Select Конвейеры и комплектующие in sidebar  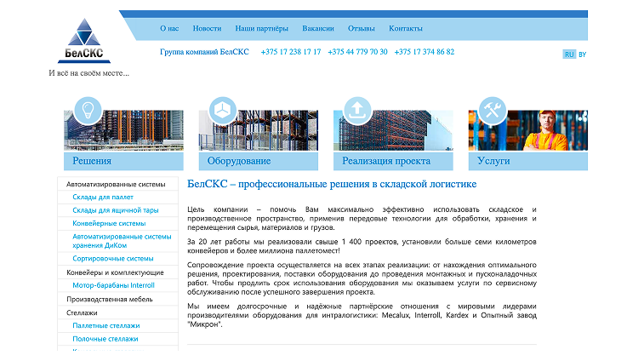(115, 272)
